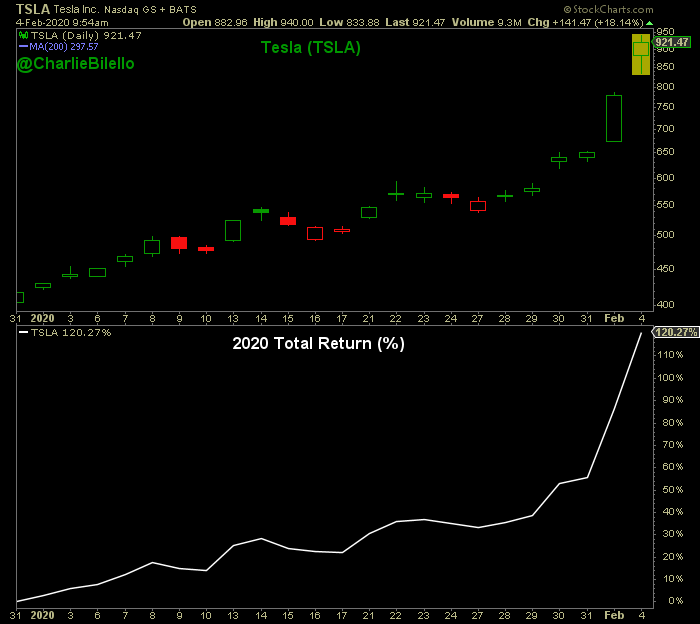
Task: Click the 50% label on the return axis
Action: [672, 490]
